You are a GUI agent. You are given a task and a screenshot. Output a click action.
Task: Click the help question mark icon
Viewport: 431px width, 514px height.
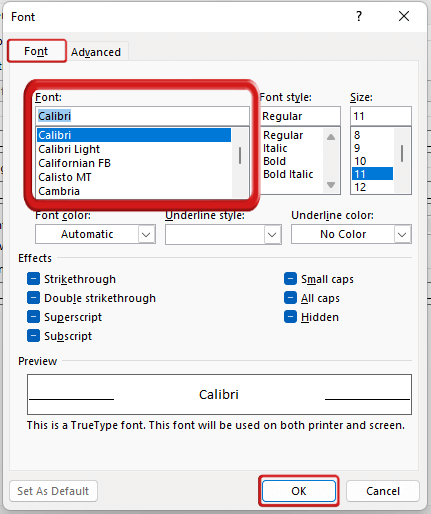(359, 16)
